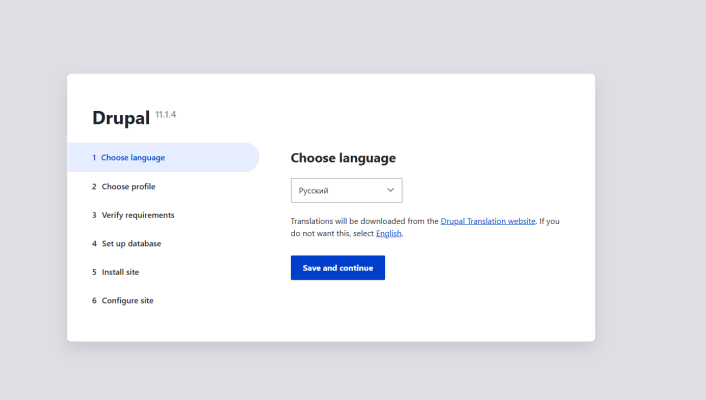Click the Drupal title heading
706x400 pixels.
[x=120, y=118]
